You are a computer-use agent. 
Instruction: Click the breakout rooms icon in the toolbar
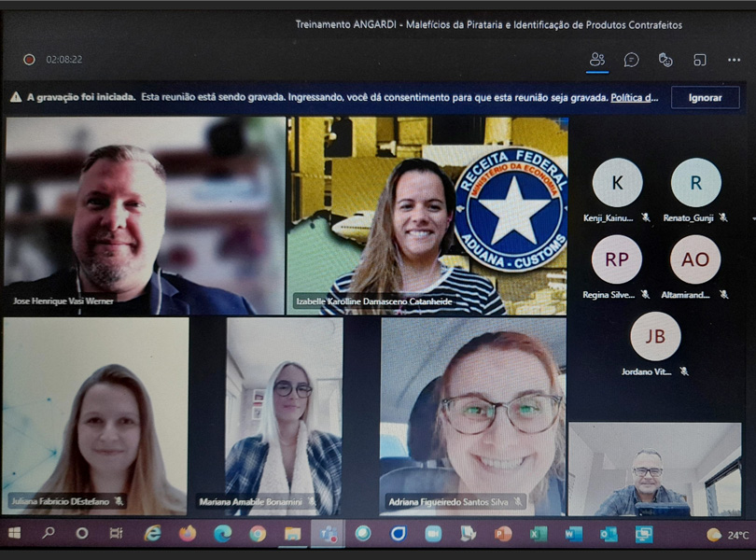coord(700,60)
